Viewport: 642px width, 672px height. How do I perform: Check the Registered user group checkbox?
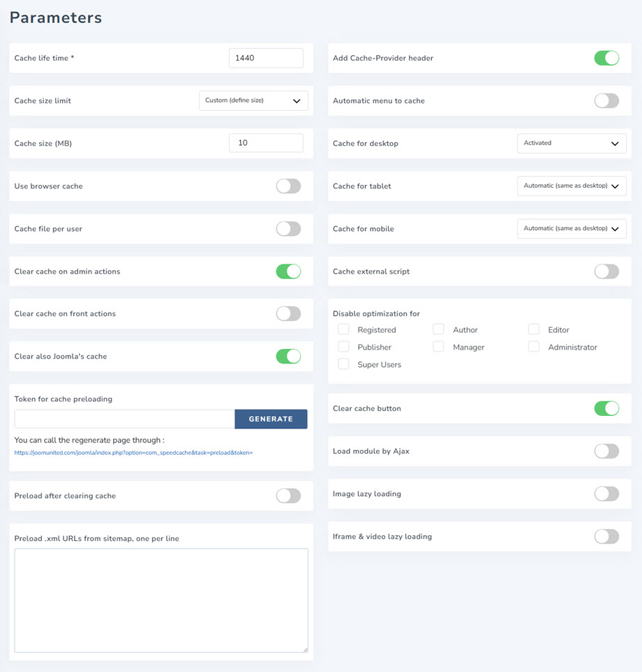(343, 329)
